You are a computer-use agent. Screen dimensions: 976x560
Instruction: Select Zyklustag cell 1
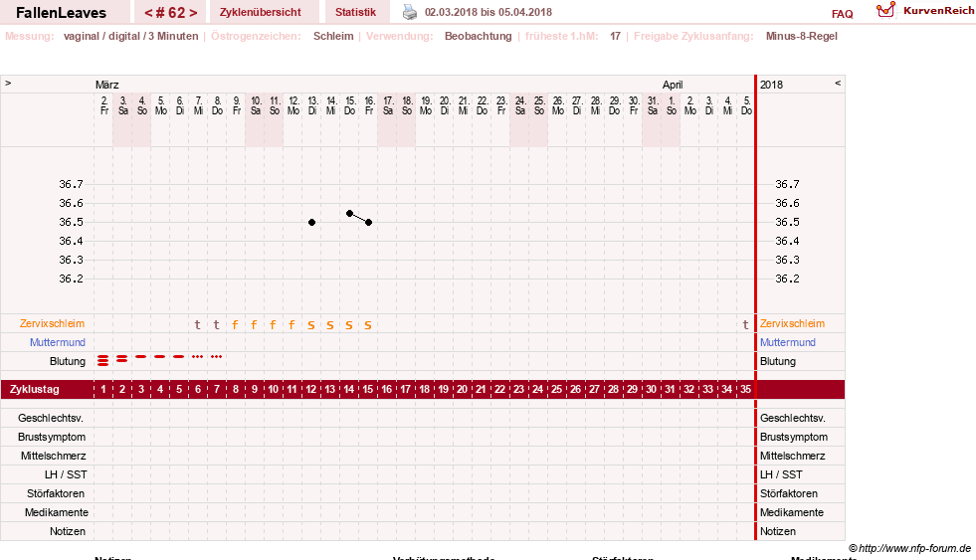[x=103, y=390]
